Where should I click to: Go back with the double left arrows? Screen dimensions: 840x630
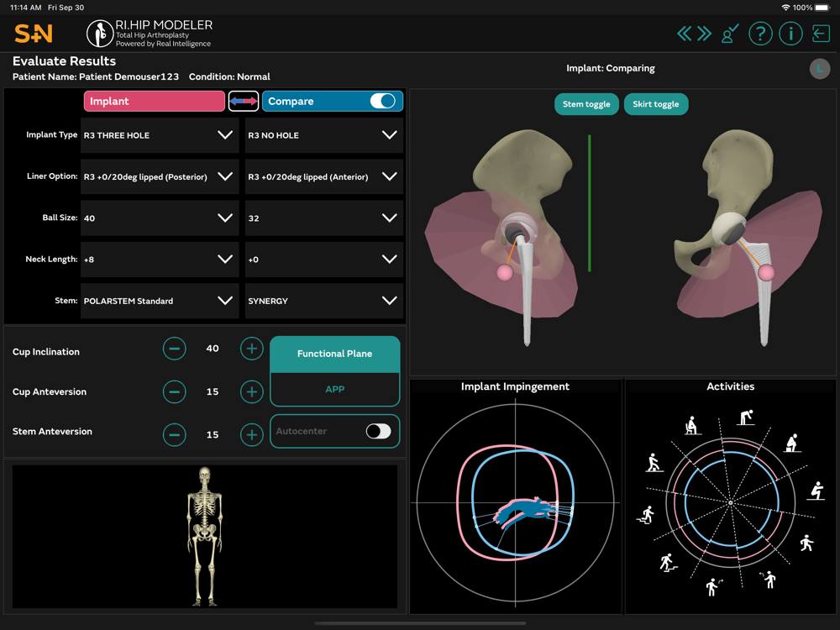(x=684, y=34)
